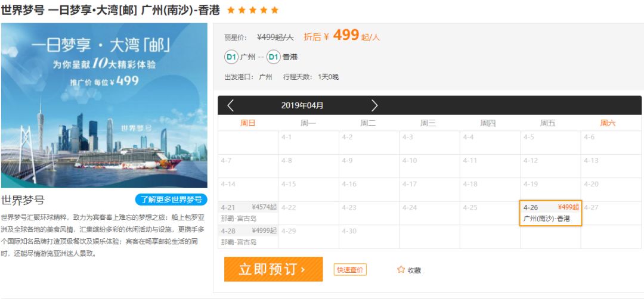Click calendar date 4-10
Image resolution: width=644 pixels, height=299 pixels.
[429, 166]
